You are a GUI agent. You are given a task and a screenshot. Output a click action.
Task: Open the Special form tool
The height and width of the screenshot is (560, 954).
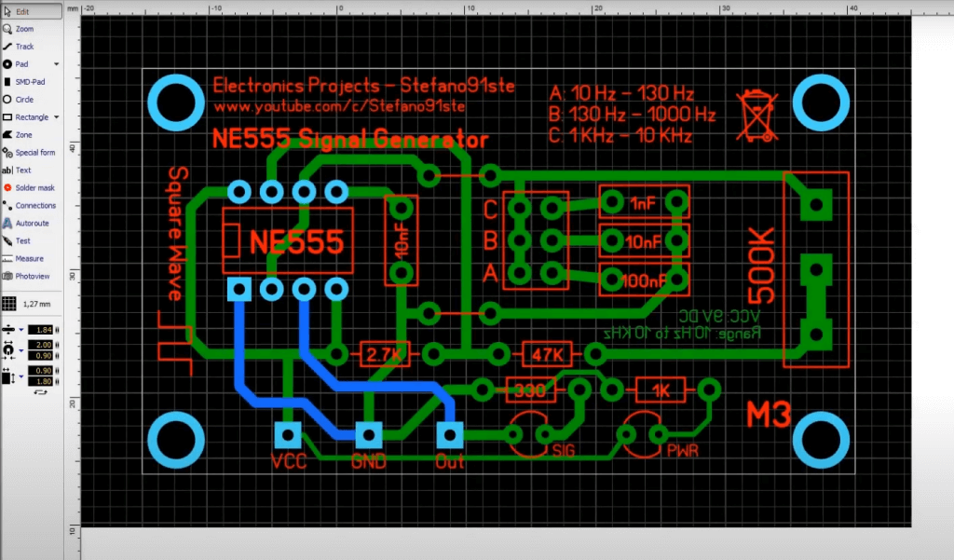[x=34, y=152]
